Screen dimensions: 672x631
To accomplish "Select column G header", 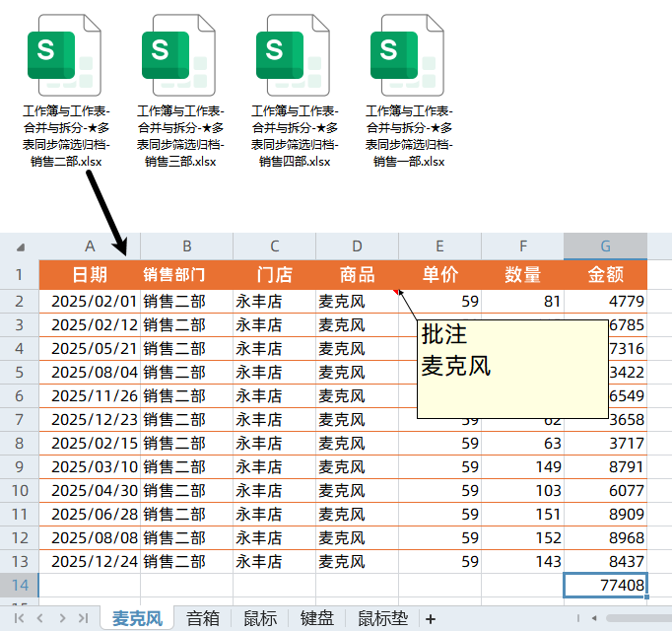I will coord(605,245).
